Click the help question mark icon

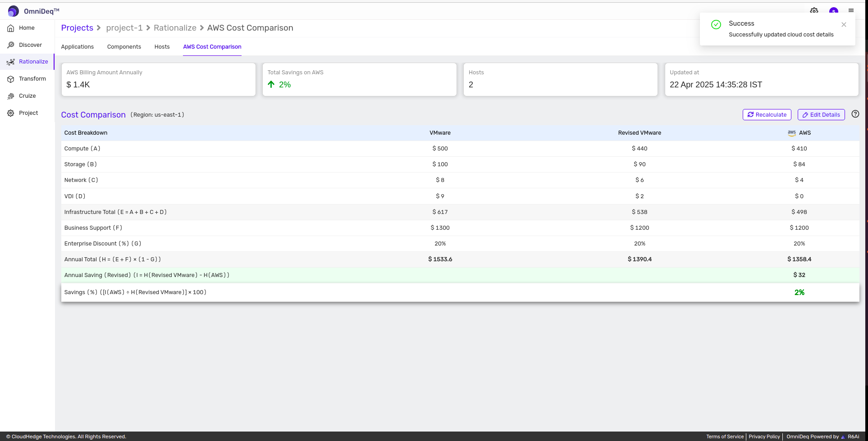pyautogui.click(x=855, y=114)
